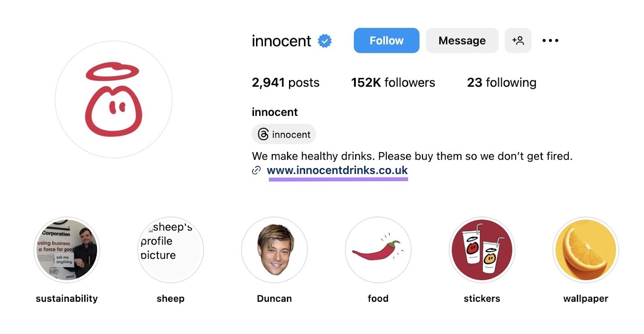View the 152K followers list
The width and height of the screenshot is (644, 334).
click(393, 82)
